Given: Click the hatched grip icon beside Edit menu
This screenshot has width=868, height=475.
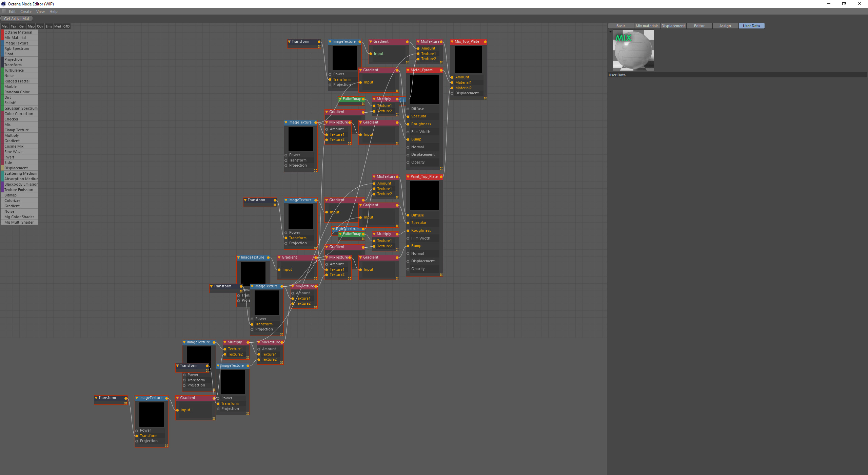Looking at the screenshot, I should click(4, 12).
